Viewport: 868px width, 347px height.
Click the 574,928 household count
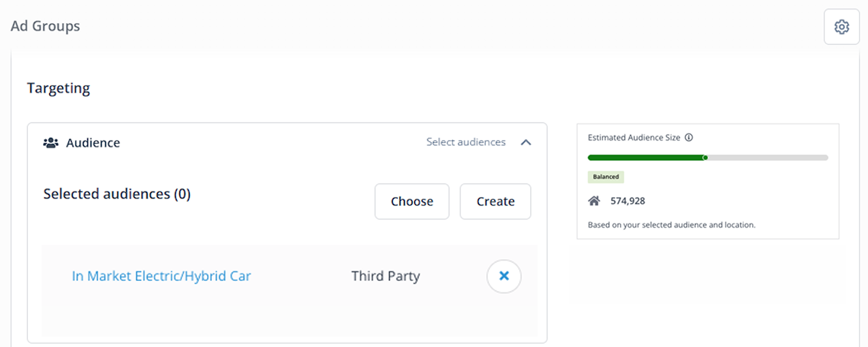tap(627, 200)
